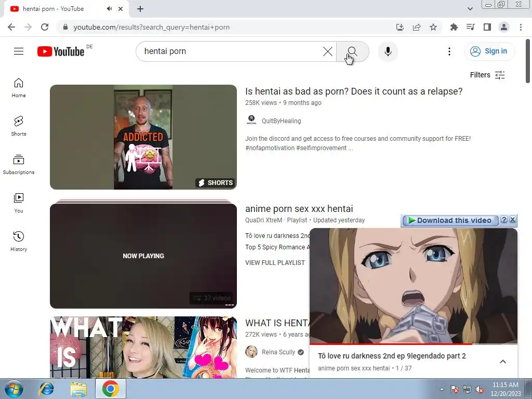
Task: Open the YouTube guide hamburger menu
Action: click(19, 51)
